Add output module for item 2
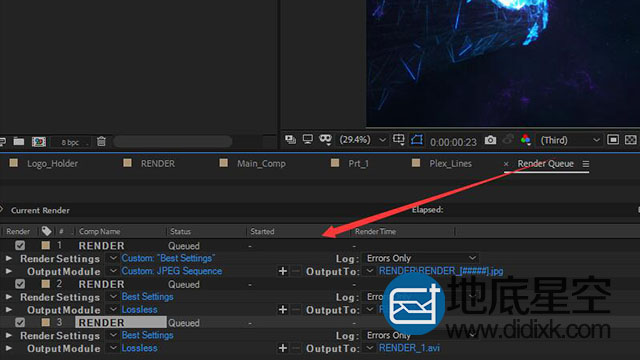 (282, 309)
